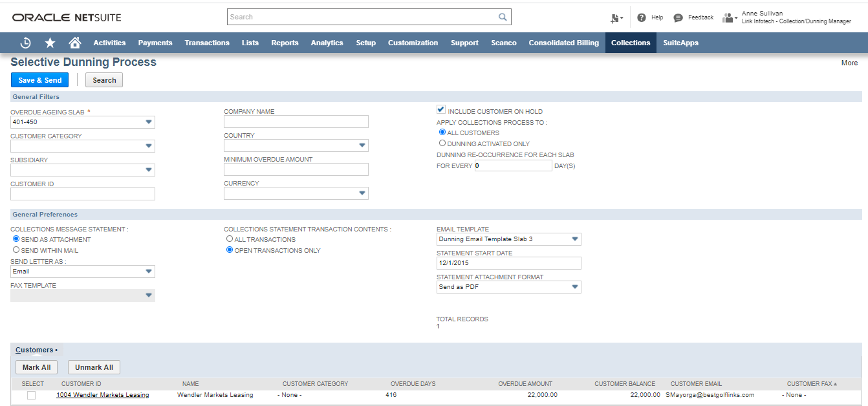868x406 pixels.
Task: Click the Company Name input field
Action: (296, 122)
